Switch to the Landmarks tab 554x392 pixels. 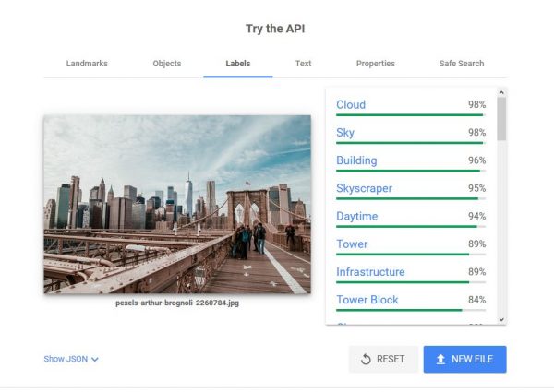coord(87,64)
